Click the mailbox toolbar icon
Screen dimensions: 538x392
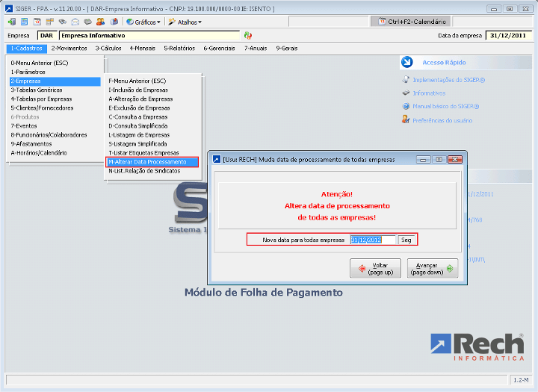[114, 22]
